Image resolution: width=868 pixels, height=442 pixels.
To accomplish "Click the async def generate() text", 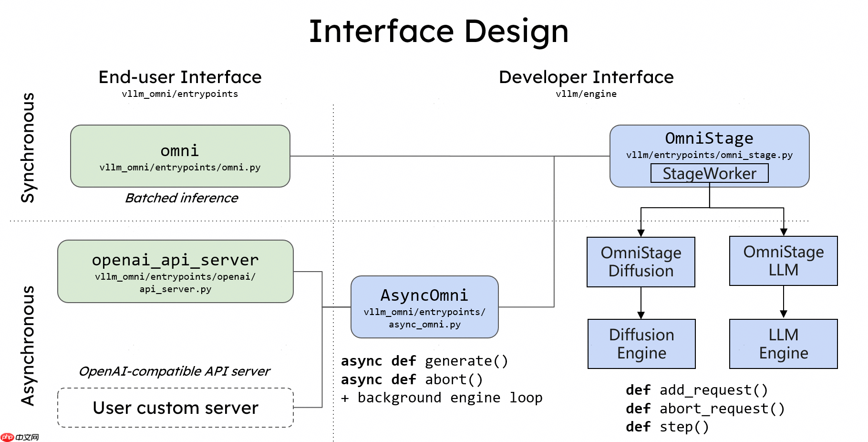I will tap(424, 361).
